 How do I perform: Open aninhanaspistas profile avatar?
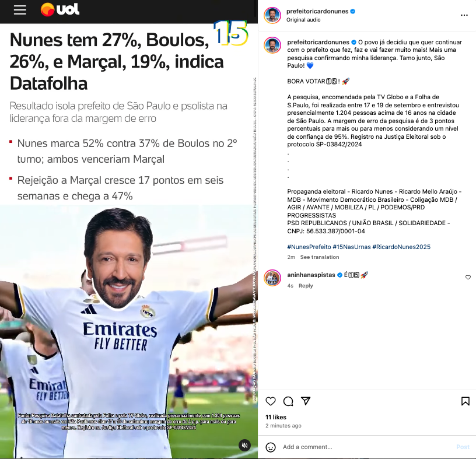pos(272,278)
